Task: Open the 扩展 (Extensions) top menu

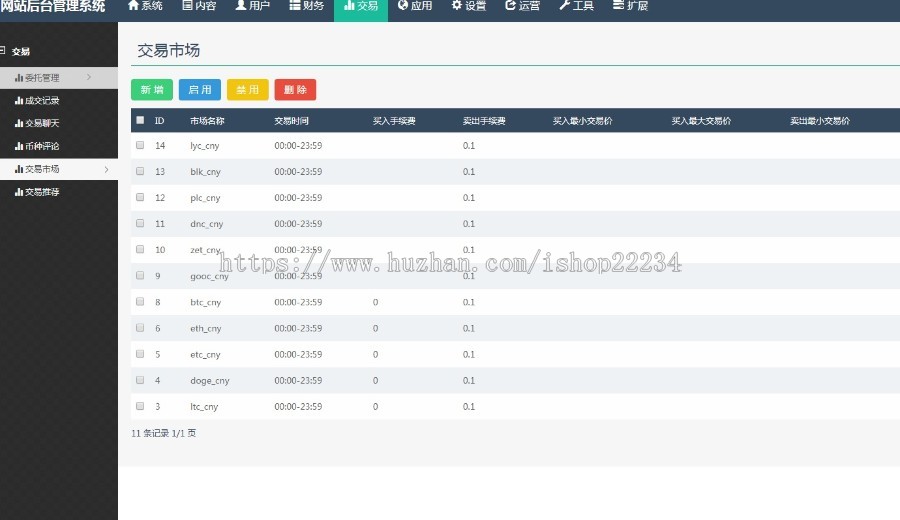Action: coord(630,6)
